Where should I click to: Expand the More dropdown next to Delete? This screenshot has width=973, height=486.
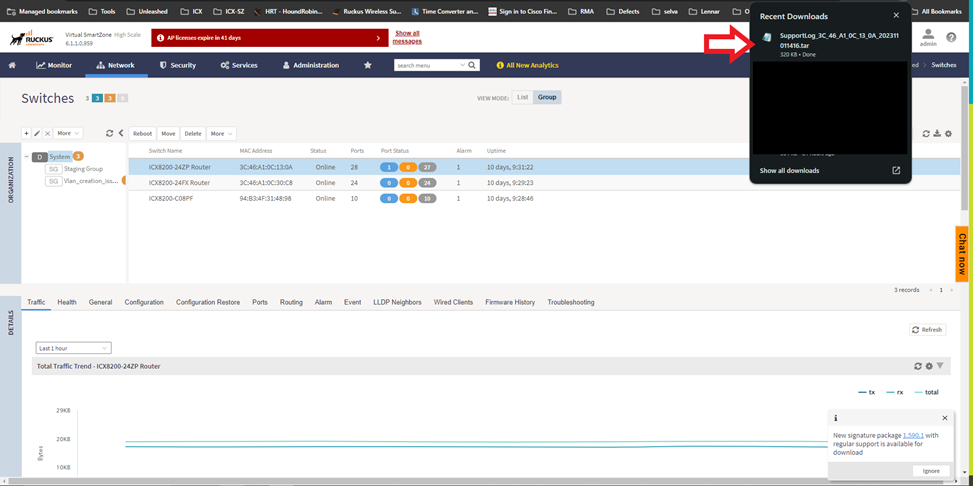point(221,133)
